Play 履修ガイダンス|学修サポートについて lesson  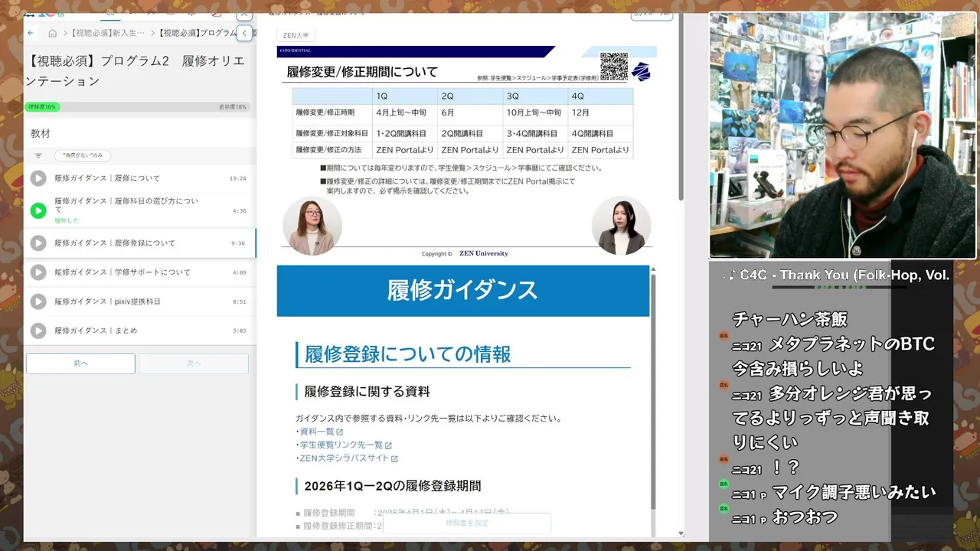(38, 272)
